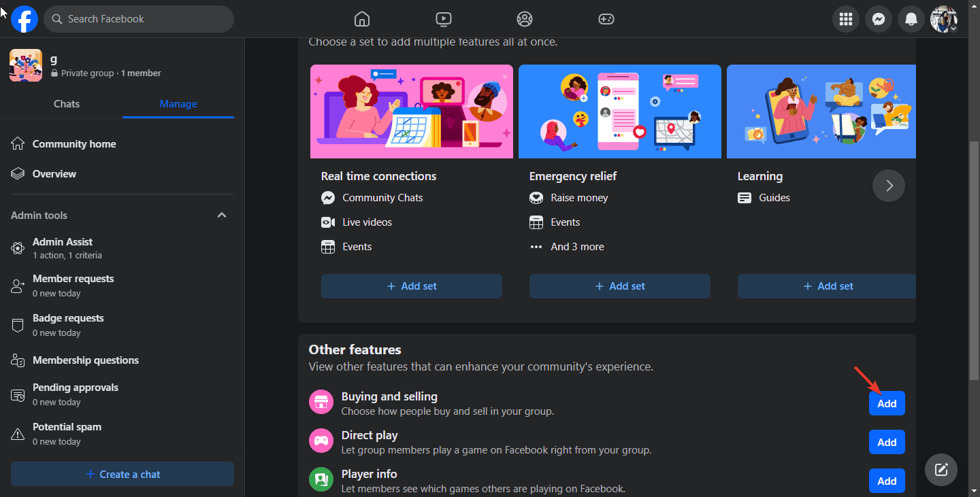
Task: Open Badge requests page
Action: tap(122, 326)
